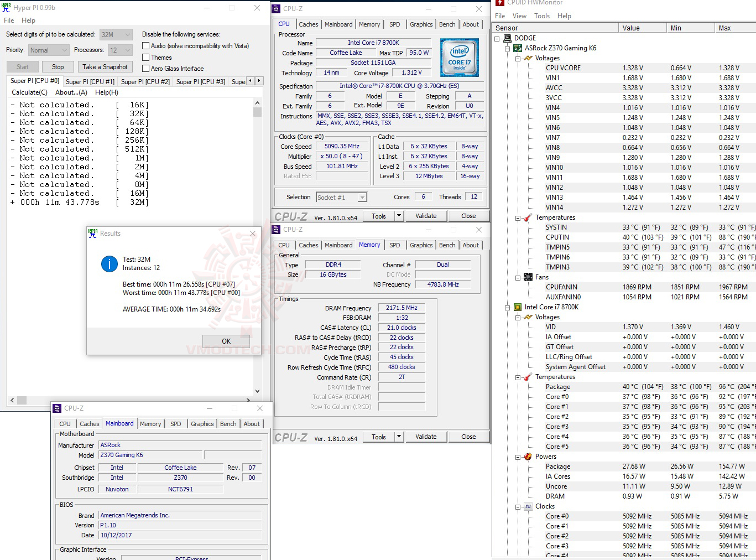
Task: Click the title icon of CPU-Z Processor window
Action: [x=277, y=9]
